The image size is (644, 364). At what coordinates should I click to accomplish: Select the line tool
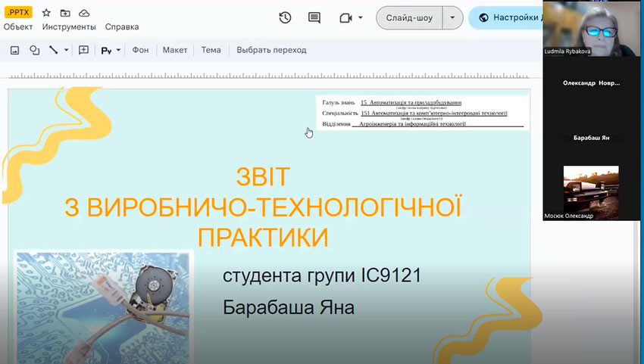54,51
